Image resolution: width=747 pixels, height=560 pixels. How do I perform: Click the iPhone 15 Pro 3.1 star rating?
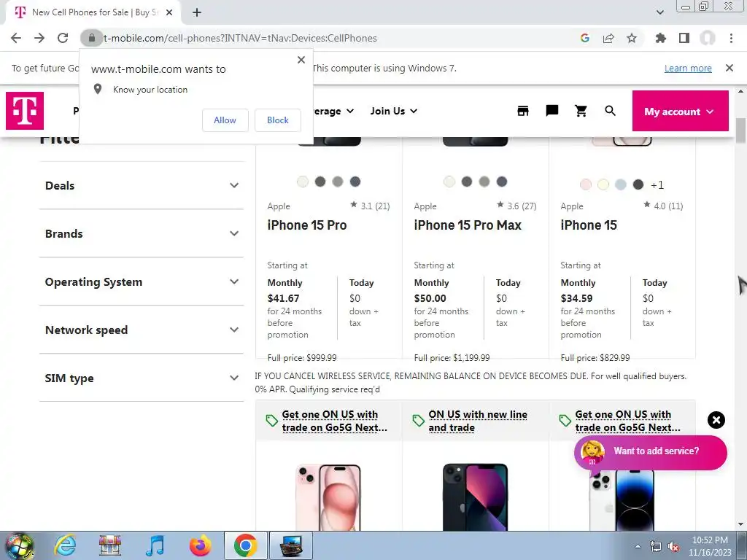coord(370,206)
